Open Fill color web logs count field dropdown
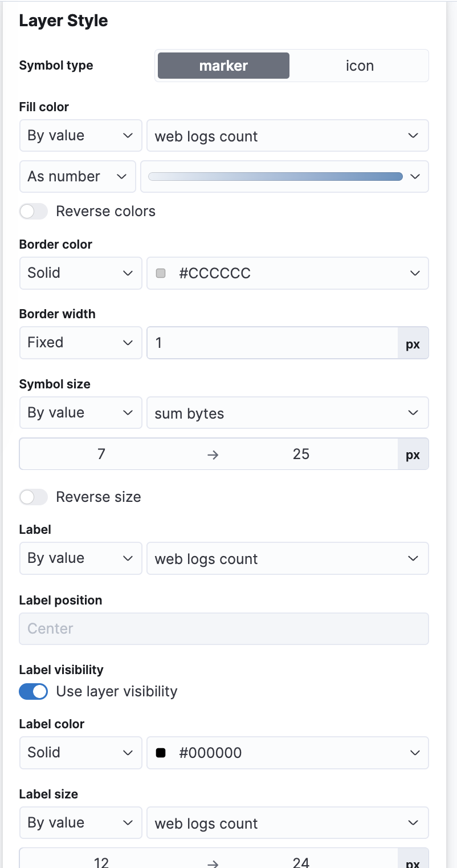The width and height of the screenshot is (457, 868). tap(288, 136)
